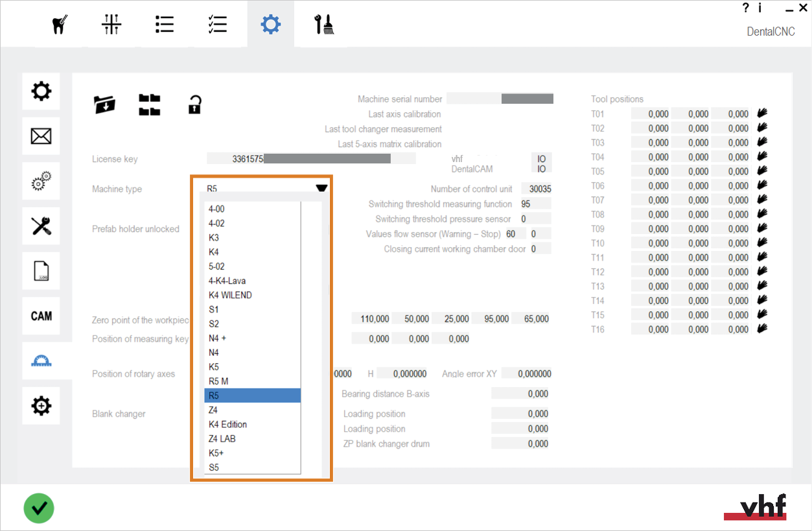Collapse the Machine type dropdown arrow
This screenshot has width=812, height=531.
click(321, 189)
